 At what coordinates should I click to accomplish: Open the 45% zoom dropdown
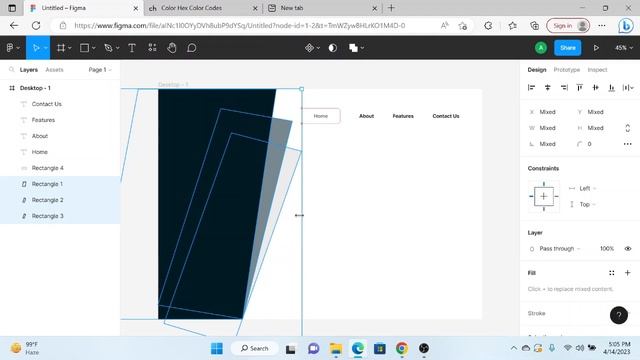(624, 48)
